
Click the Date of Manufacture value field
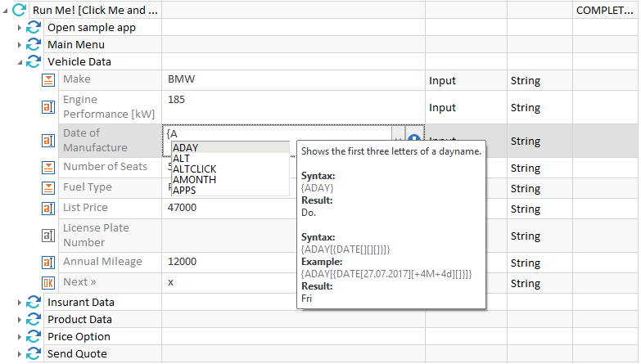click(278, 133)
